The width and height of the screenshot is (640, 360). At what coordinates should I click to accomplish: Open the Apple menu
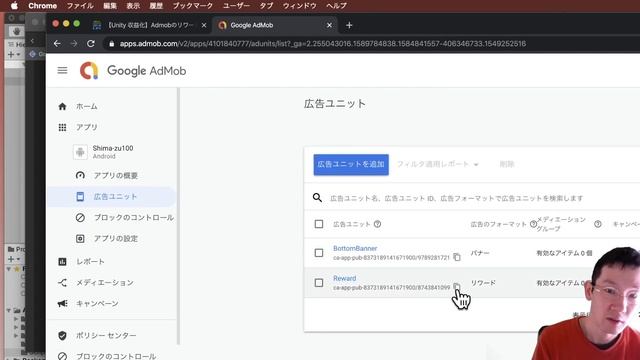click(14, 6)
